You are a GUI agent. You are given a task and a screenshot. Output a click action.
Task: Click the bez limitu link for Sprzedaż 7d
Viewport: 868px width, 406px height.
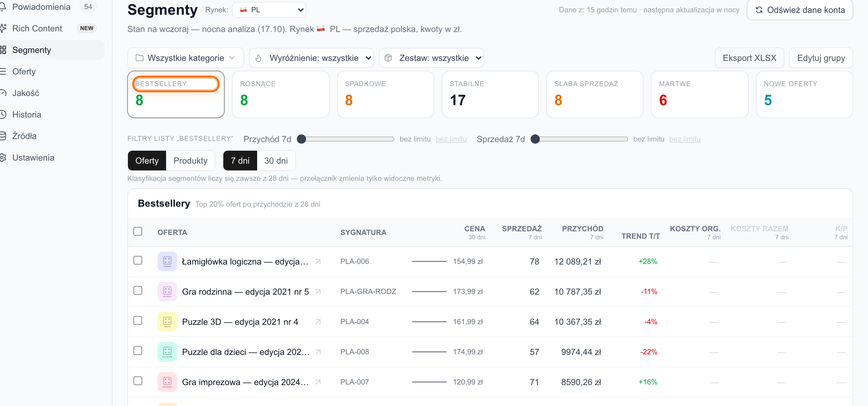(685, 139)
